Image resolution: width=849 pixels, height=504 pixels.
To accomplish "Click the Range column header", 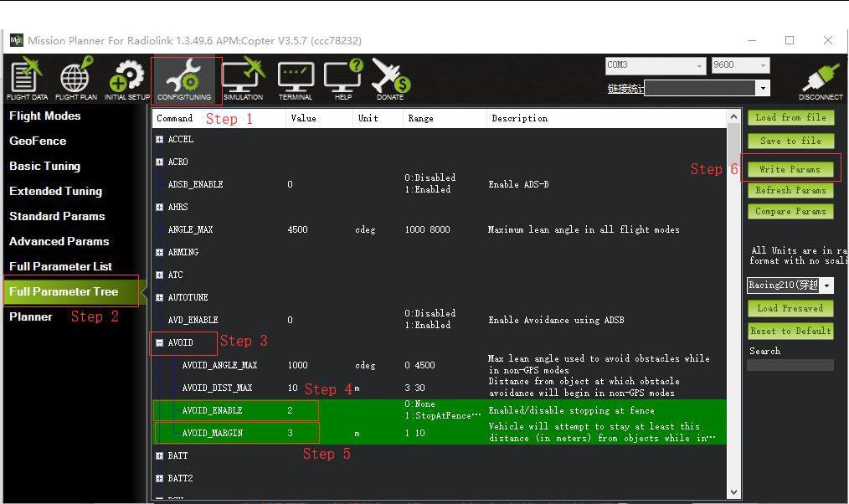I will point(445,119).
